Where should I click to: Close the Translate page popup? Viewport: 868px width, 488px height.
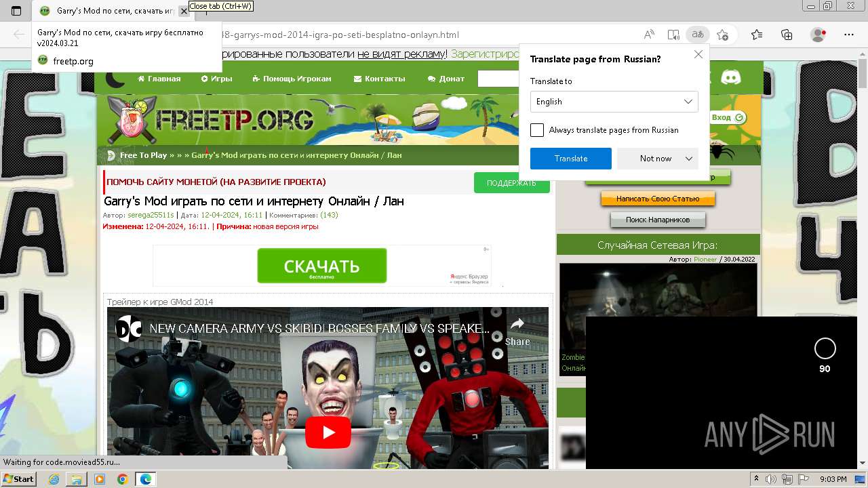pos(698,55)
